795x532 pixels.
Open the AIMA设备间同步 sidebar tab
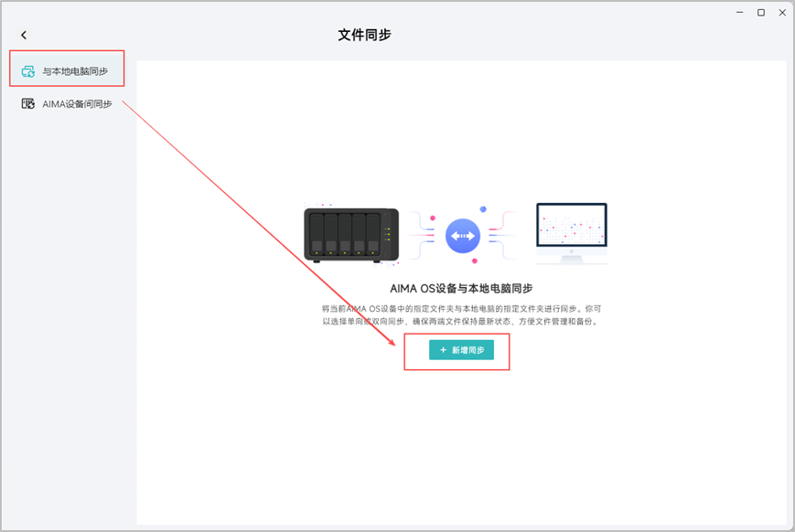point(67,104)
